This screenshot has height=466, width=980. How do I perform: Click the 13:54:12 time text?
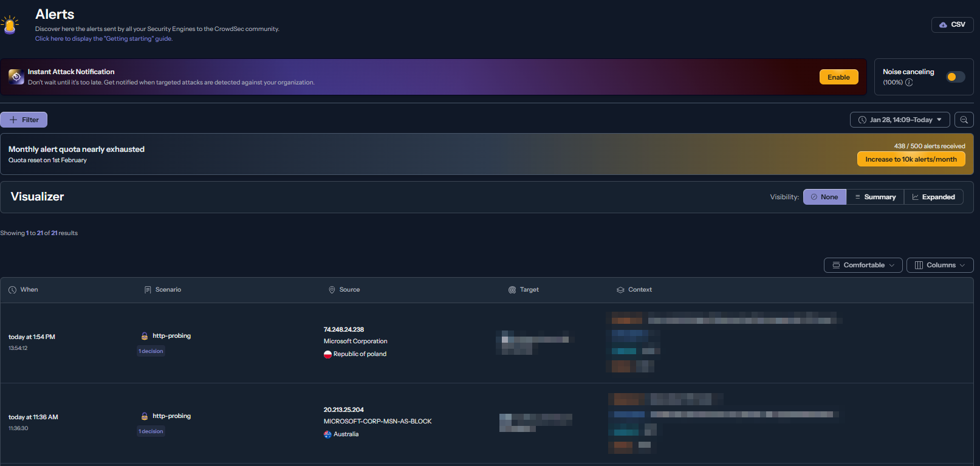pyautogui.click(x=18, y=348)
